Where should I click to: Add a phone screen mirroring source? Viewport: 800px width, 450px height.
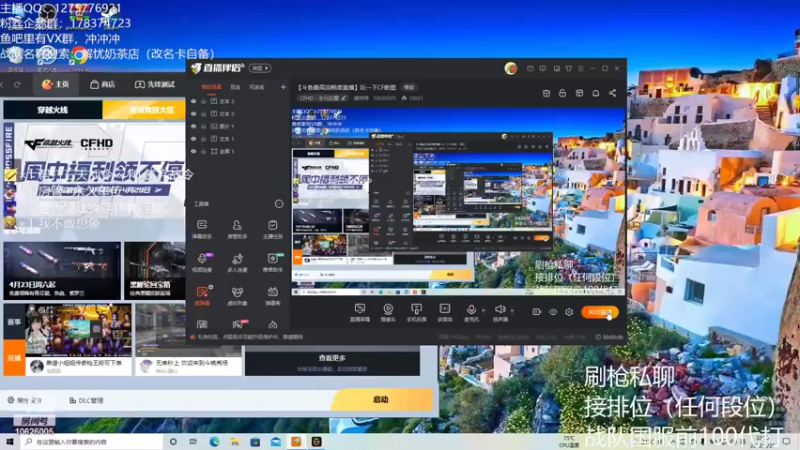[416, 312]
